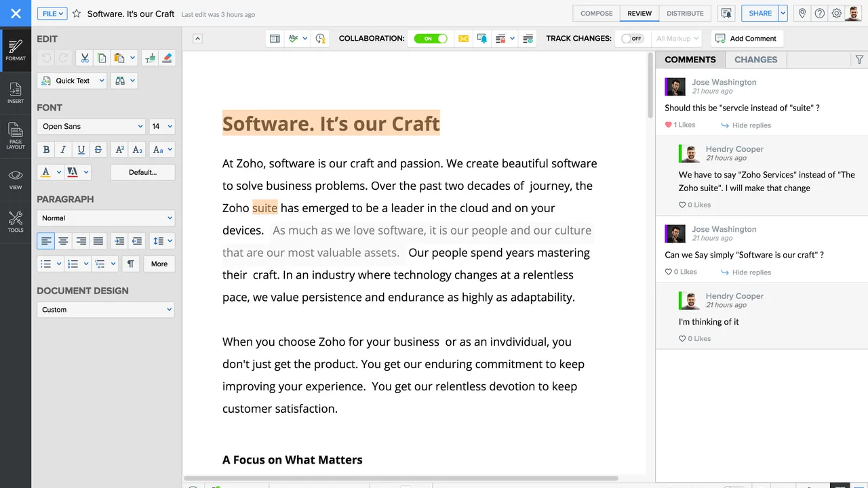
Task: Click the yellow envelope mail icon
Action: tap(463, 39)
